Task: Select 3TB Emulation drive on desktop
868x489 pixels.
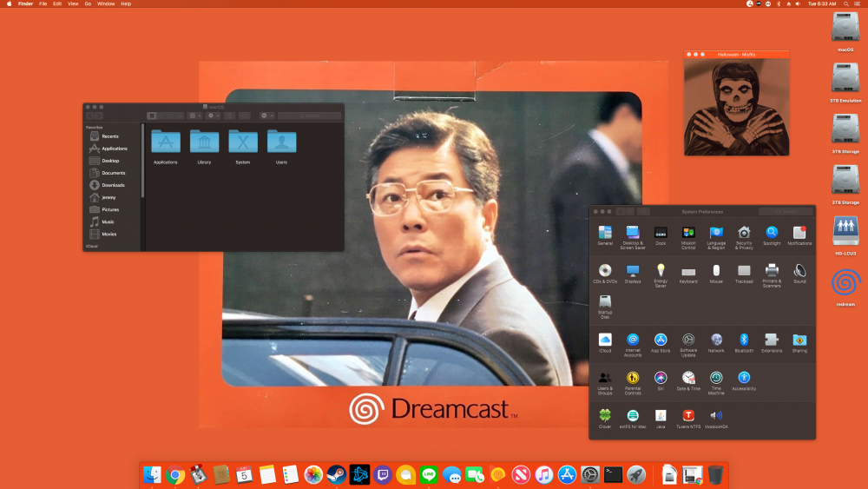Action: click(x=845, y=83)
